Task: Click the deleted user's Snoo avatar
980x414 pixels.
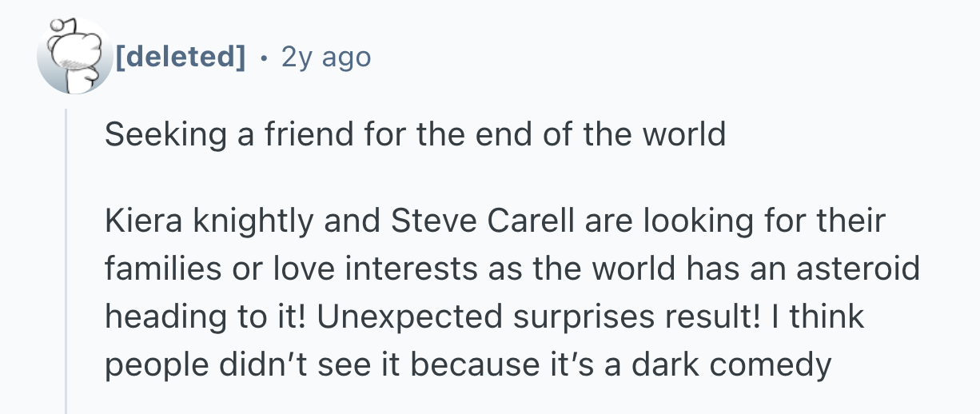Action: [76, 58]
